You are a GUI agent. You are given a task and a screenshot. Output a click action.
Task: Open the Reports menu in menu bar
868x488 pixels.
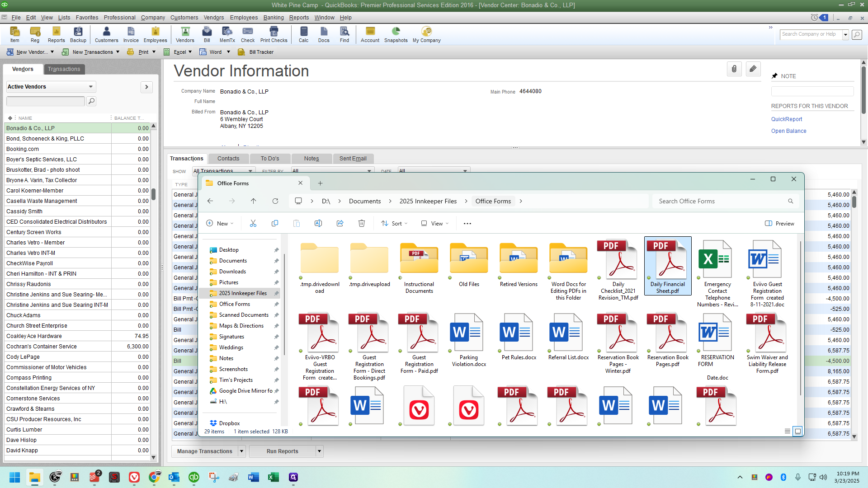(299, 18)
